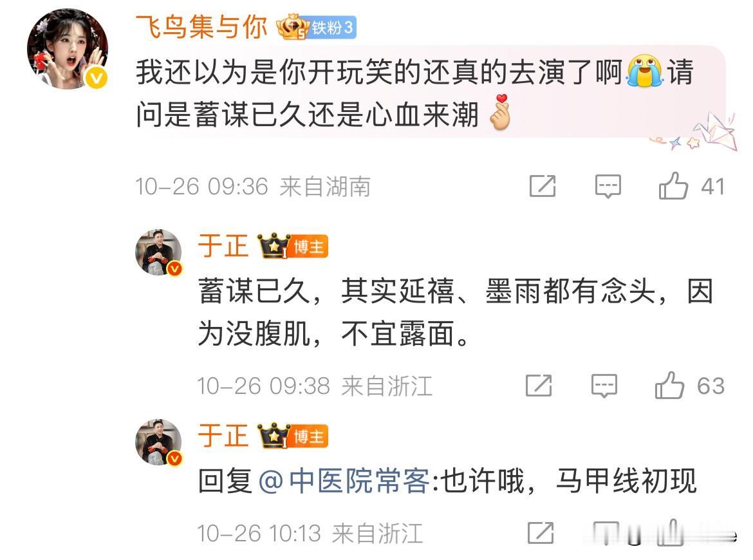The width and height of the screenshot is (753, 560).
Task: Forward 于正's 10:13 reply
Action: (x=541, y=532)
